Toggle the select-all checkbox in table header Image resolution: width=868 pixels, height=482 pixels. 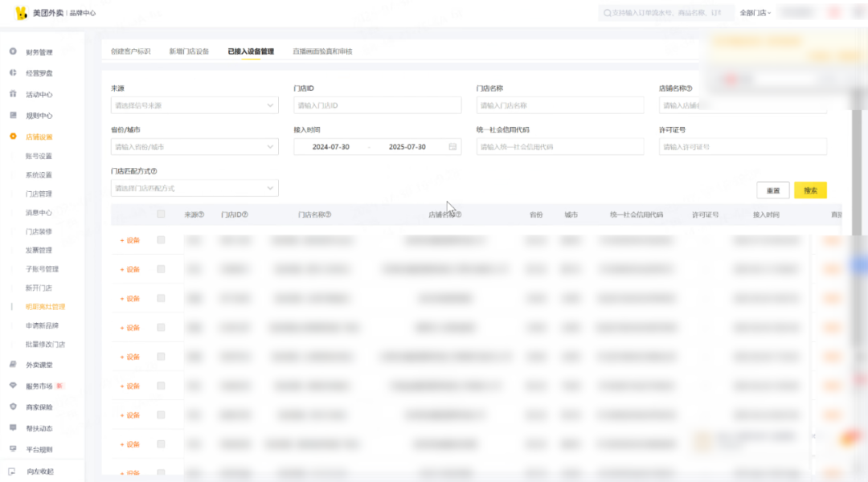[161, 214]
